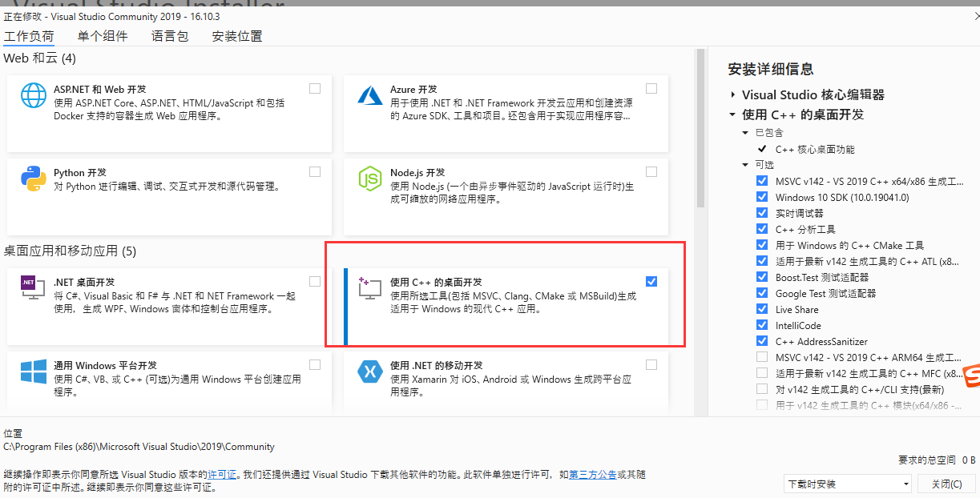Select the Python 开发 icon
This screenshot has width=980, height=498.
[x=32, y=179]
